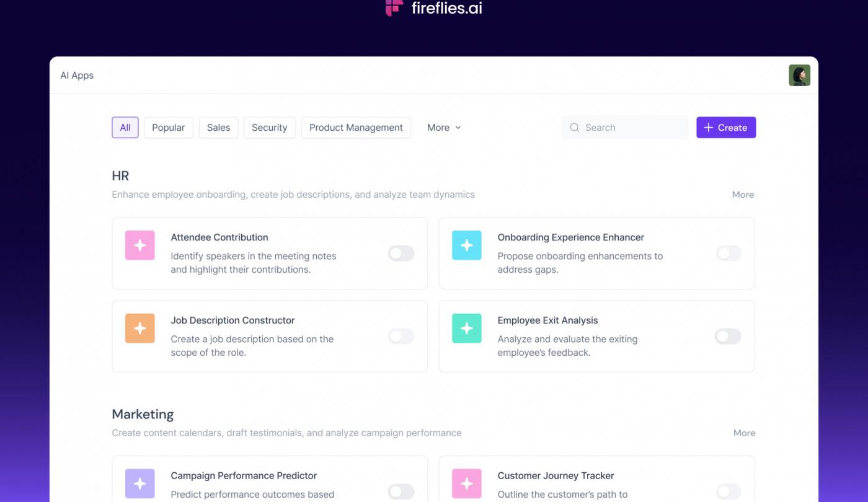The image size is (868, 502).
Task: Click the blue Onboarding Experience Enhancer icon
Action: pos(467,245)
